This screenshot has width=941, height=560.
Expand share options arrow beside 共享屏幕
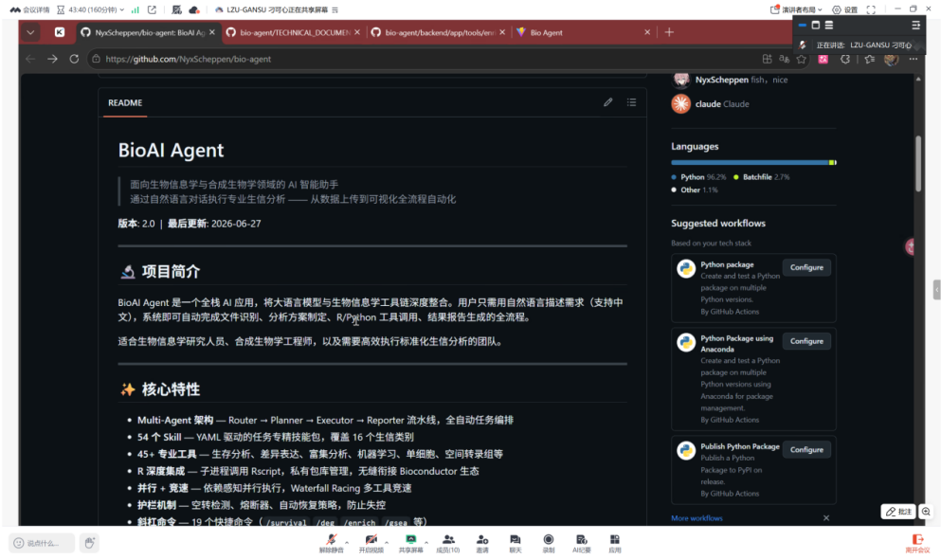click(x=426, y=542)
